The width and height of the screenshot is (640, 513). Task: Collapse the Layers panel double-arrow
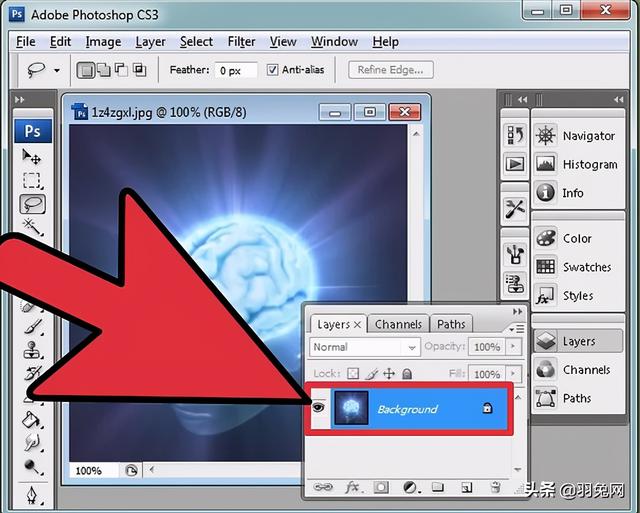517,311
